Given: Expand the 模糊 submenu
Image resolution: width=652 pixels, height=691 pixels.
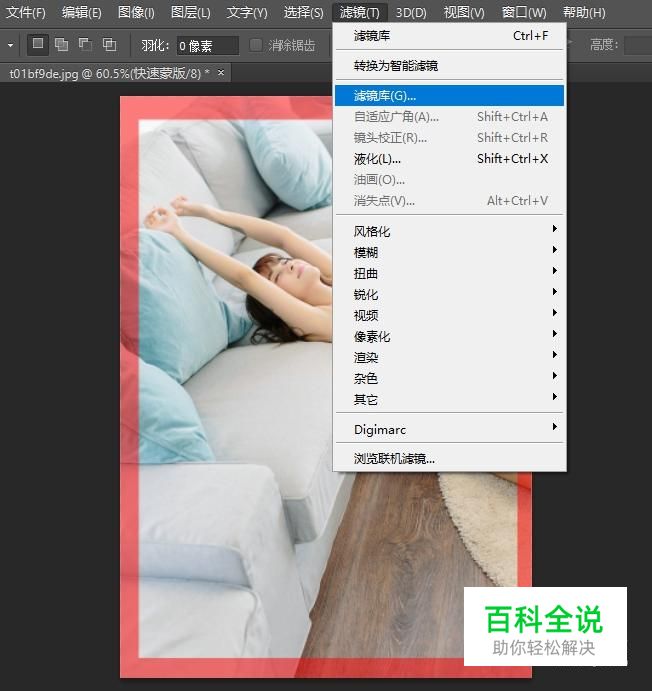Looking at the screenshot, I should (449, 253).
